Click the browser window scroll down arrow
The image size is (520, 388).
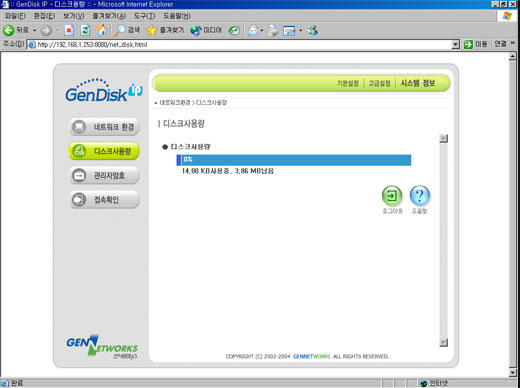(x=513, y=373)
